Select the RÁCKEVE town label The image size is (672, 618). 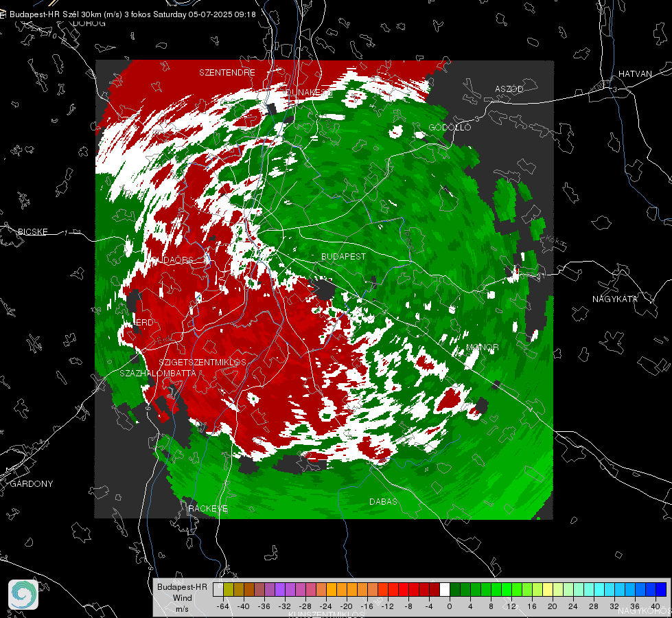pyautogui.click(x=208, y=508)
